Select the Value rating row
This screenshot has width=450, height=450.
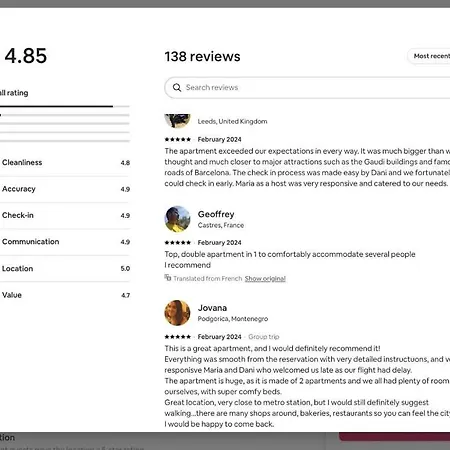coord(65,295)
